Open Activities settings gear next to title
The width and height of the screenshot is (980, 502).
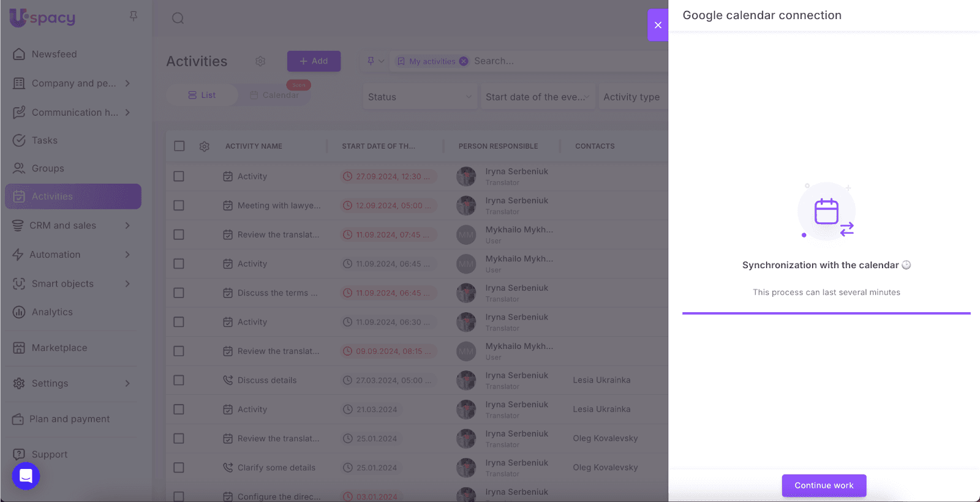(x=260, y=61)
